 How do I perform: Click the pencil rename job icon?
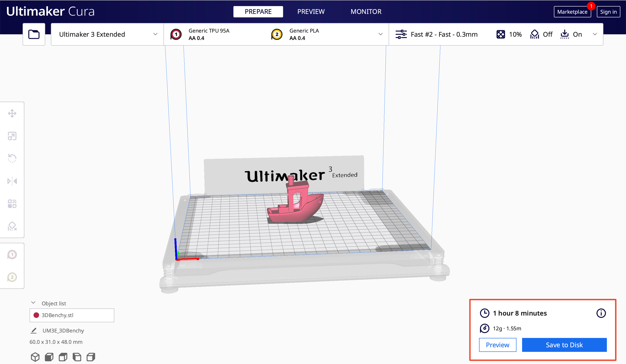coord(33,331)
